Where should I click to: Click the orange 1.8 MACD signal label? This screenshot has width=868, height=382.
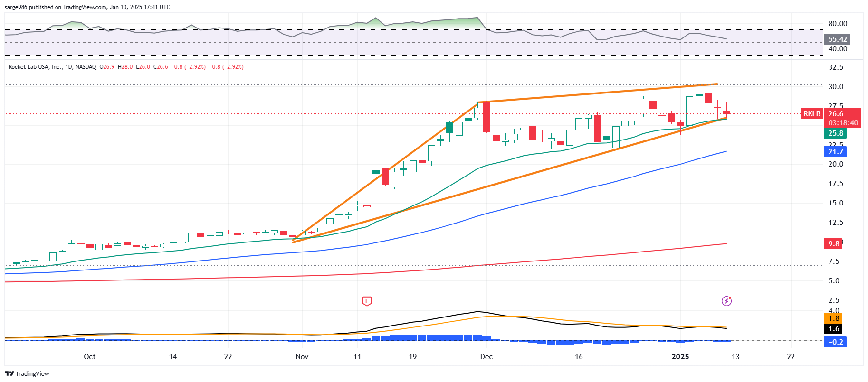833,318
